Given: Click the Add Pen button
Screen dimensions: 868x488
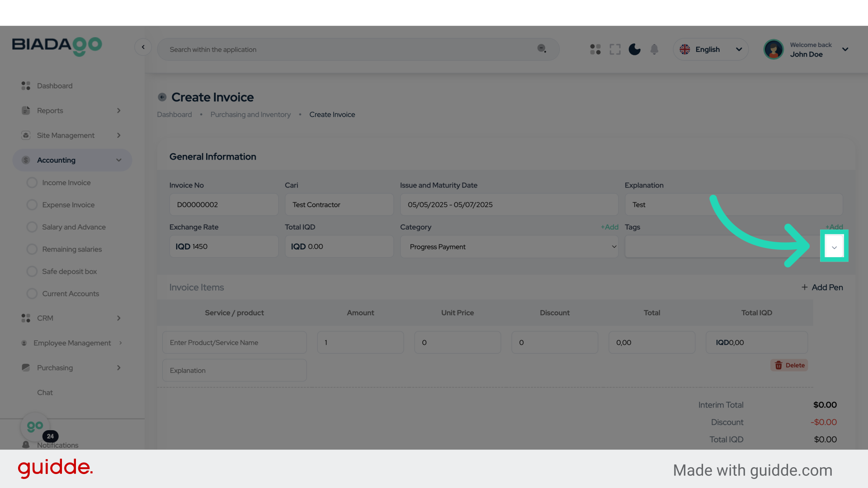Looking at the screenshot, I should pos(822,287).
